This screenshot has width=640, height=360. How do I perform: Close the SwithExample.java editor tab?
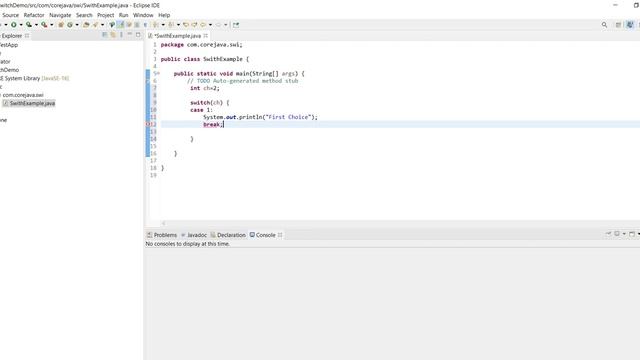click(x=206, y=36)
